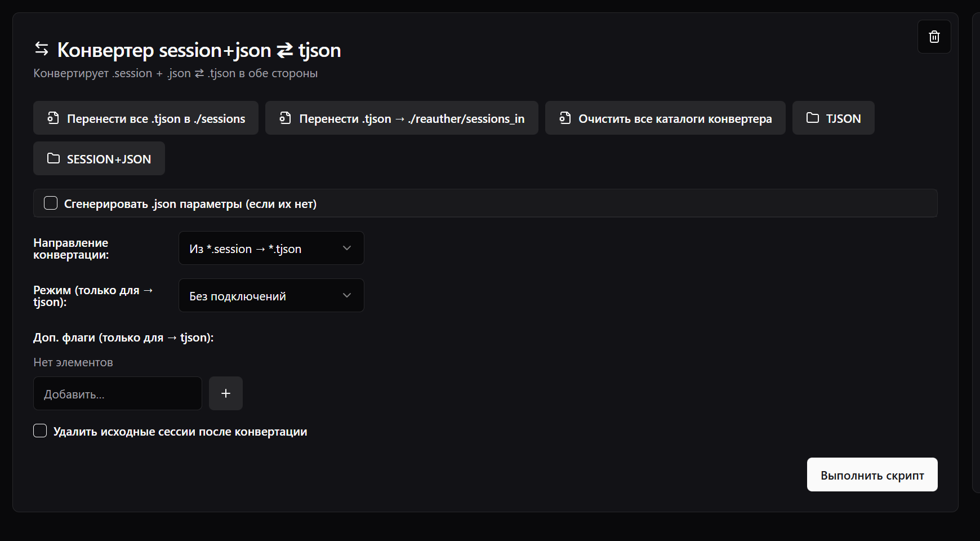The width and height of the screenshot is (980, 541).
Task: Click the 'Добавить...' input field
Action: point(117,394)
